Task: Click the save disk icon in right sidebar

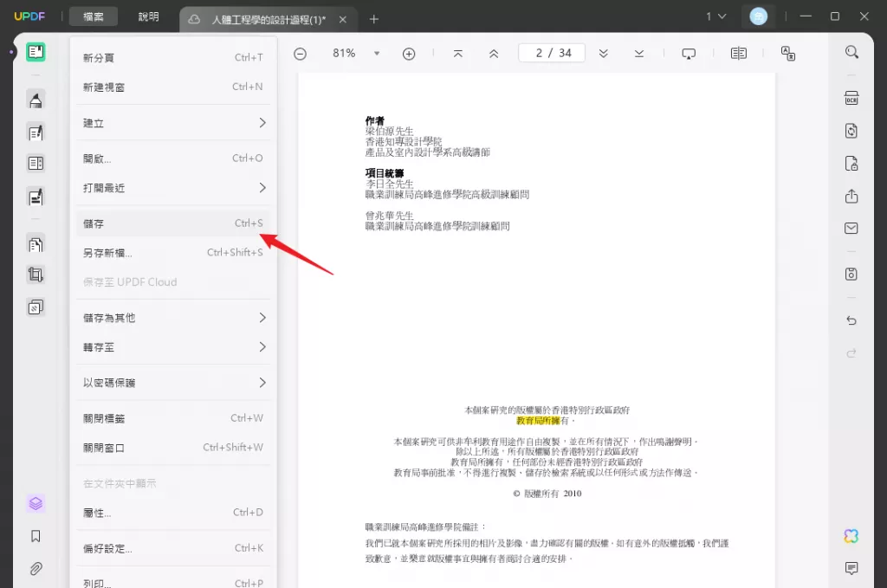Action: click(x=851, y=275)
